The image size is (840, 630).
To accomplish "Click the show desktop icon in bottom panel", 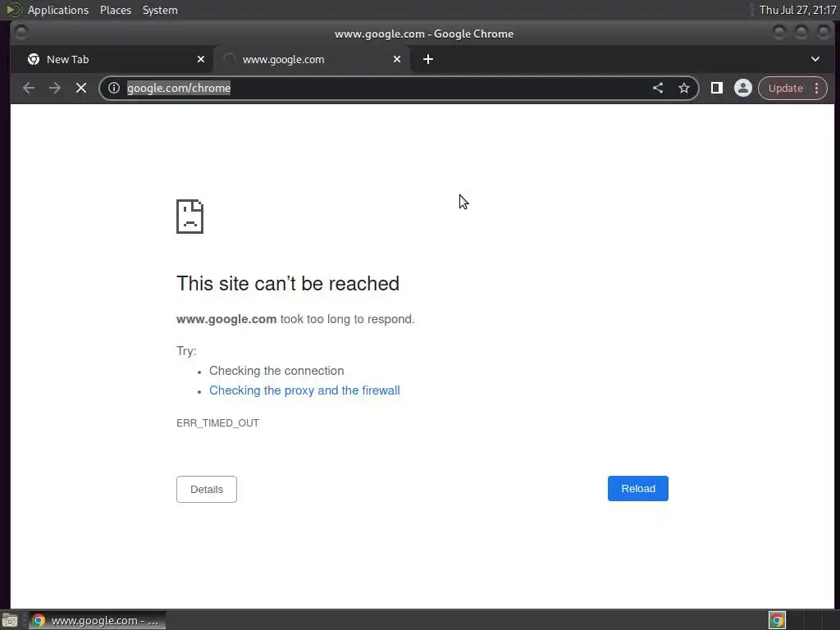I will tap(10, 620).
